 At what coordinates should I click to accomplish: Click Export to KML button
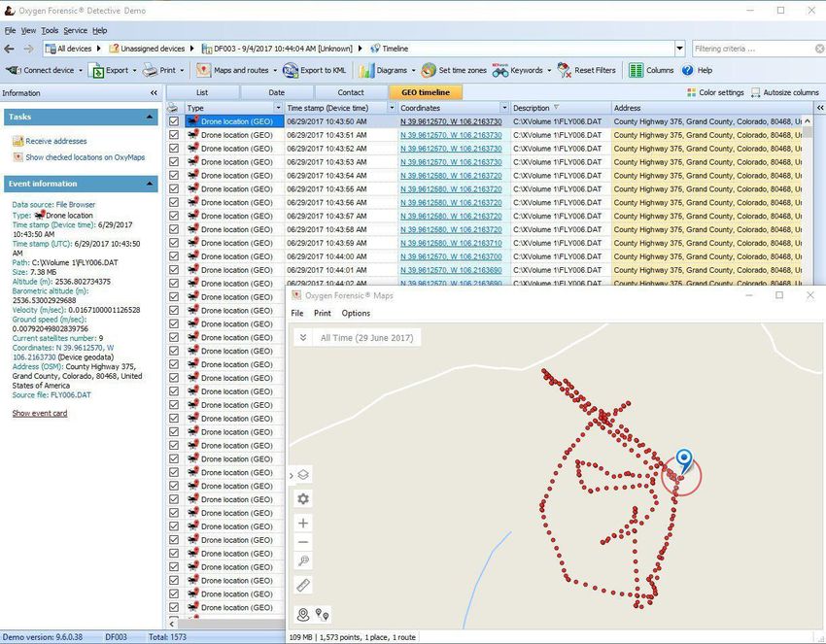(315, 70)
